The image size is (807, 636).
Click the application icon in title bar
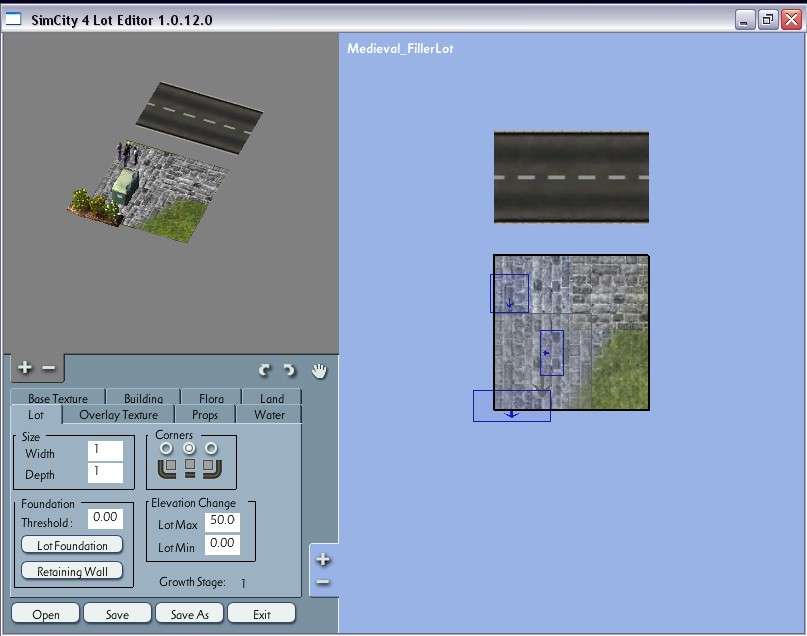point(13,20)
